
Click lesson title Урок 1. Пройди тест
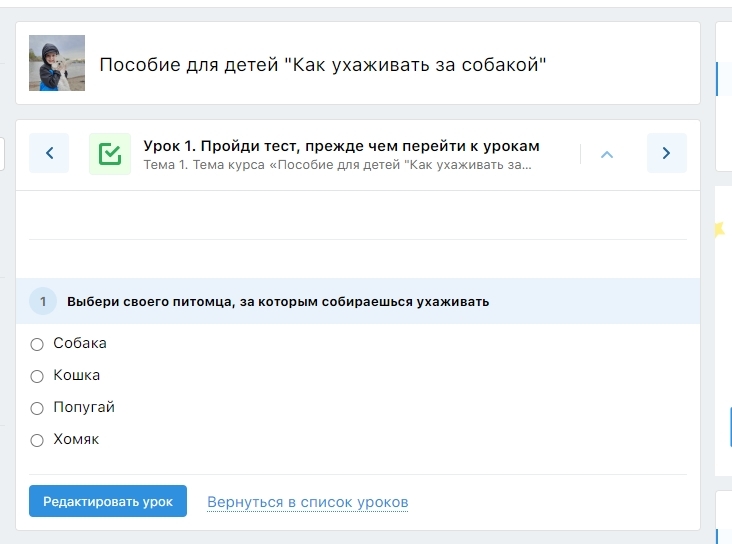(341, 146)
